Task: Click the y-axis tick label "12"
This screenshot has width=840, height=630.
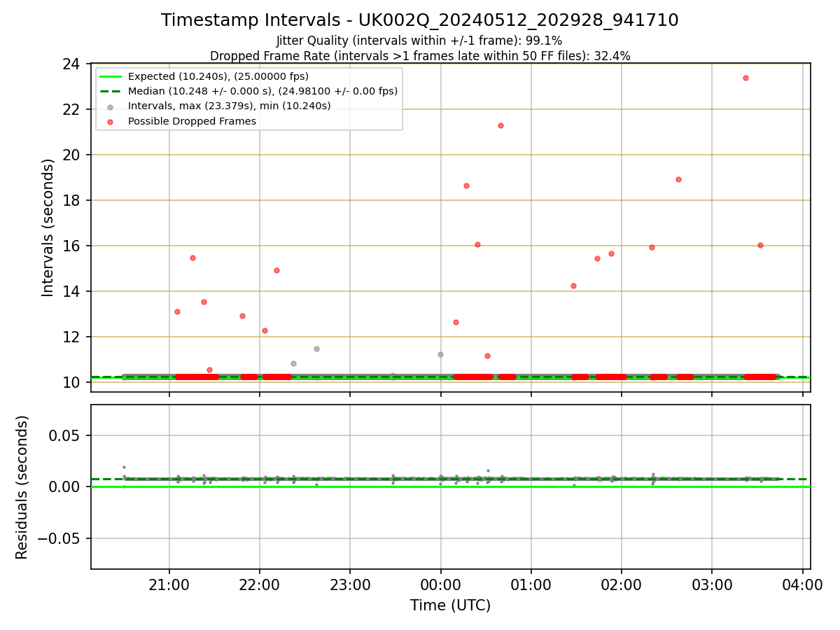Action: pyautogui.click(x=71, y=337)
